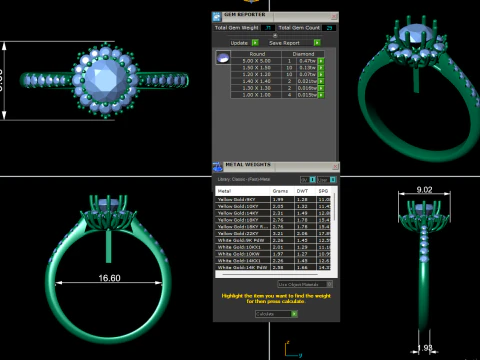Click green arrow on 1.20 X 1.20 row
The height and width of the screenshot is (360, 480).
tap(321, 74)
